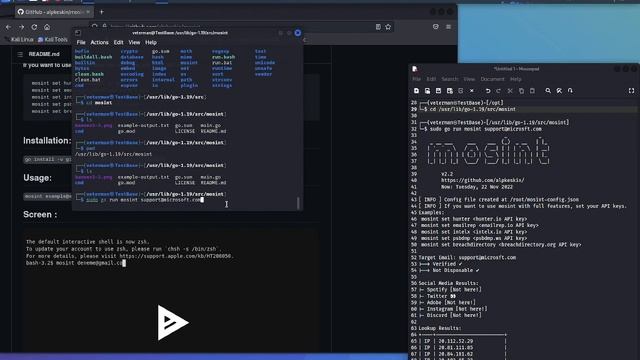Click the Screen : heading in README
The height and width of the screenshot is (360, 640).
(40, 214)
